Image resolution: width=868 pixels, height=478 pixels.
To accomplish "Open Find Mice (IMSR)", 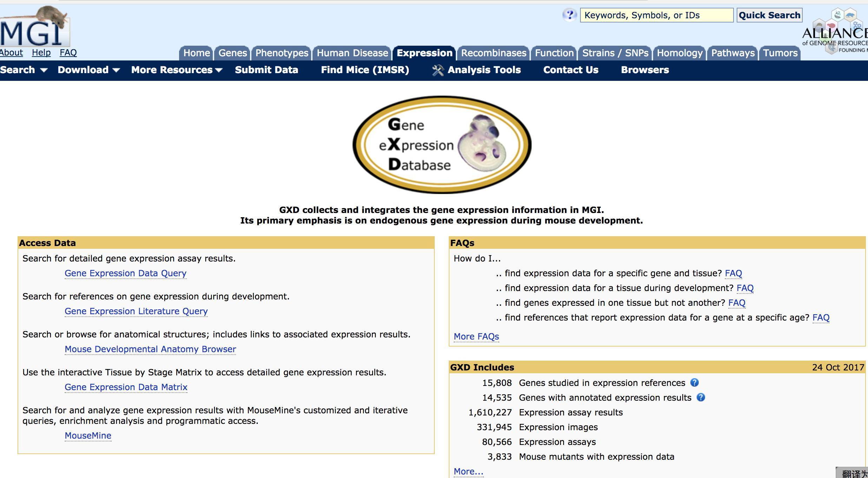I will 365,70.
